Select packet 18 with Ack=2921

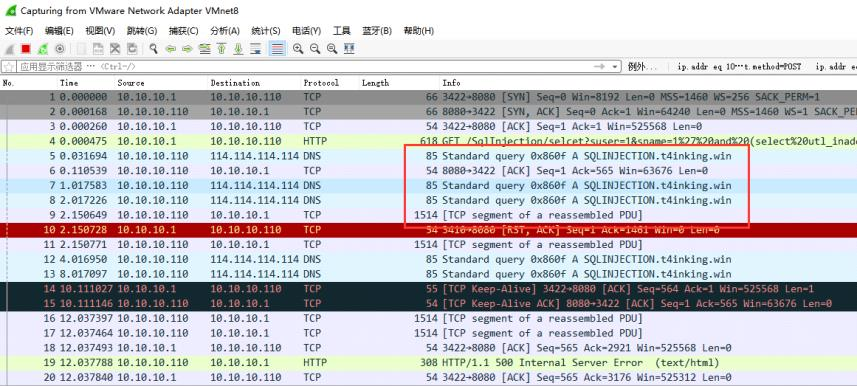428,348
